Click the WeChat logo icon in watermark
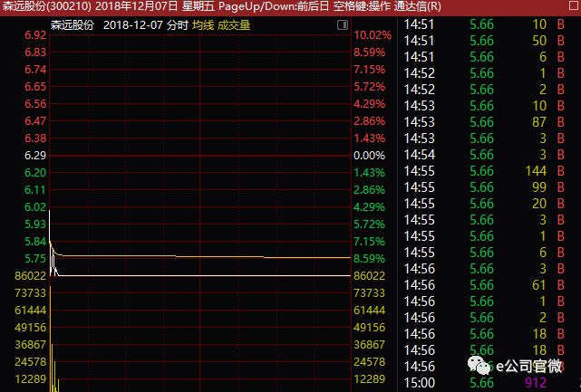This screenshot has width=581, height=392. pyautogui.click(x=483, y=364)
